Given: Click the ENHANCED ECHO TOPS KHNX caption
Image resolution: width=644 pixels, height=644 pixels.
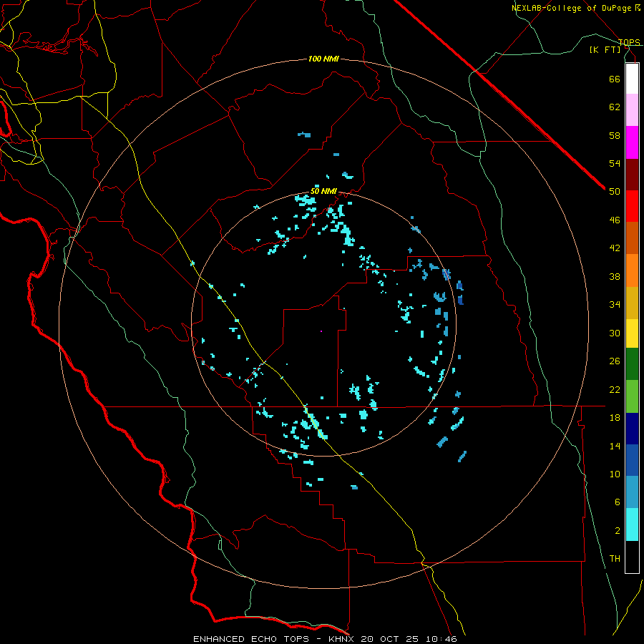Looking at the screenshot, I should (325, 639).
